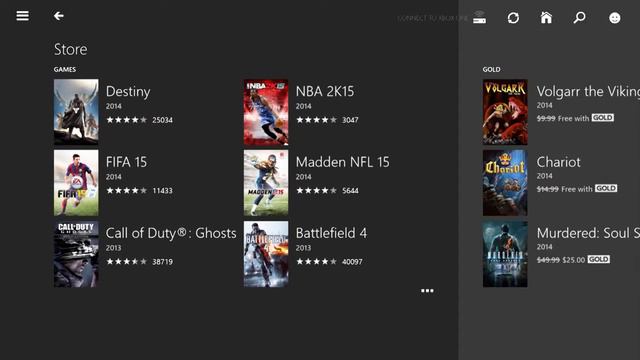Open the profile smiley icon
The height and width of the screenshot is (360, 640).
(x=615, y=18)
